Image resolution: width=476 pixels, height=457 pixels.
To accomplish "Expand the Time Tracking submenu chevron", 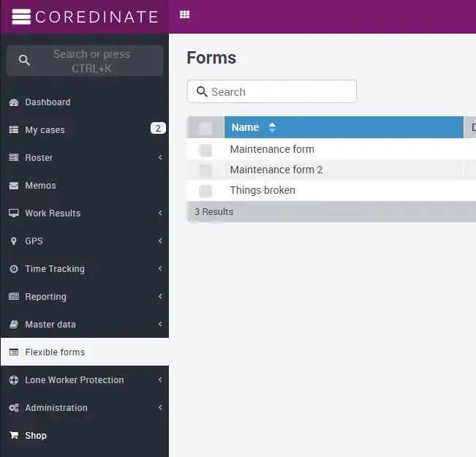I will point(160,268).
